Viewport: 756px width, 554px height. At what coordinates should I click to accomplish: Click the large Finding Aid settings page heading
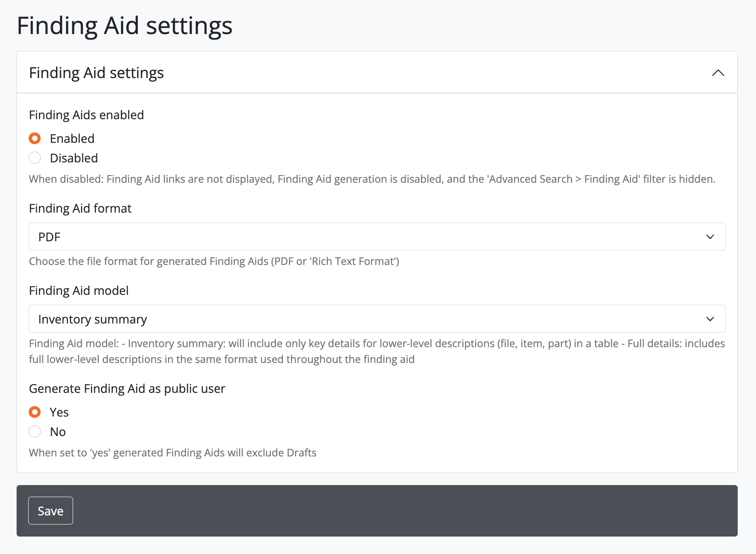[124, 26]
